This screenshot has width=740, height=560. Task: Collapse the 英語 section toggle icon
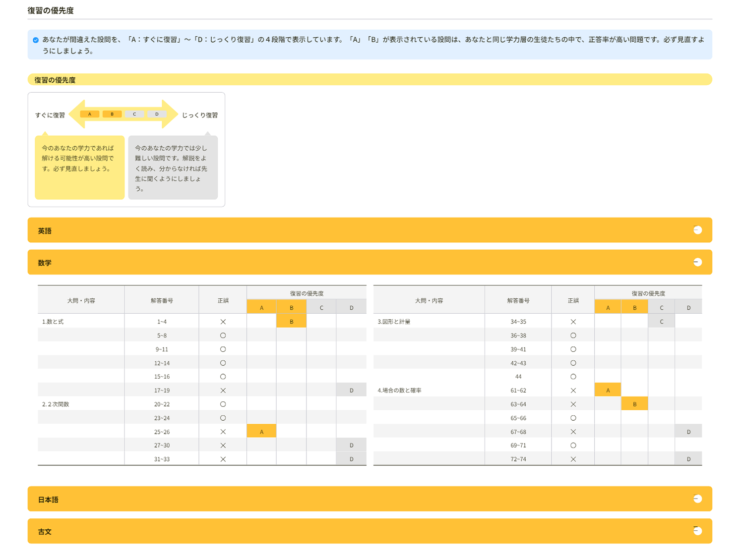coord(697,230)
